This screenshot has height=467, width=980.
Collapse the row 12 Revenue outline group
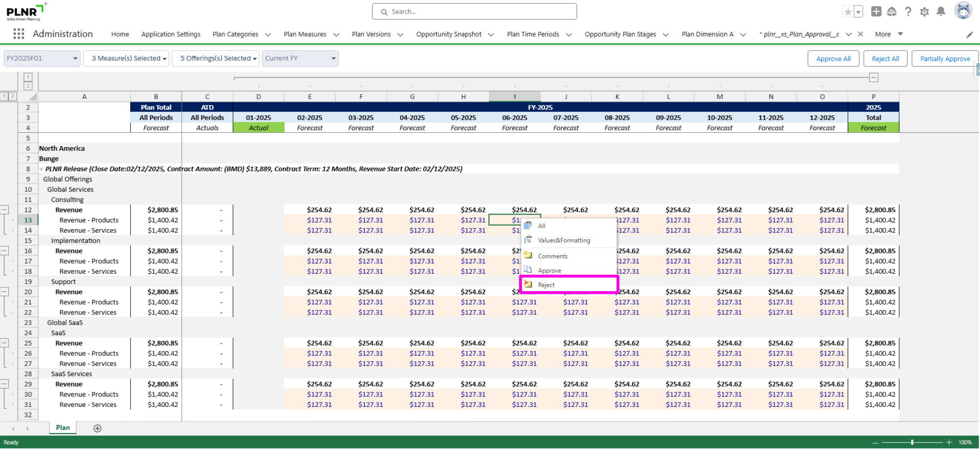pyautogui.click(x=4, y=210)
